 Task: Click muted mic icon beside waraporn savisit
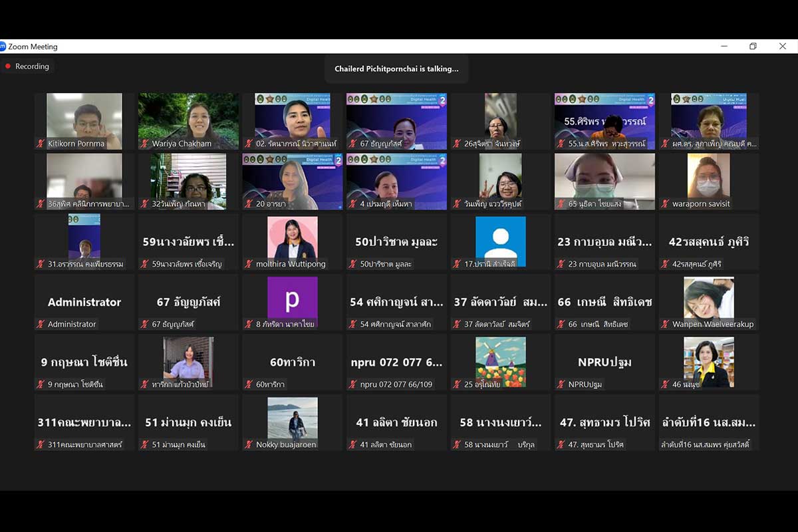(666, 204)
